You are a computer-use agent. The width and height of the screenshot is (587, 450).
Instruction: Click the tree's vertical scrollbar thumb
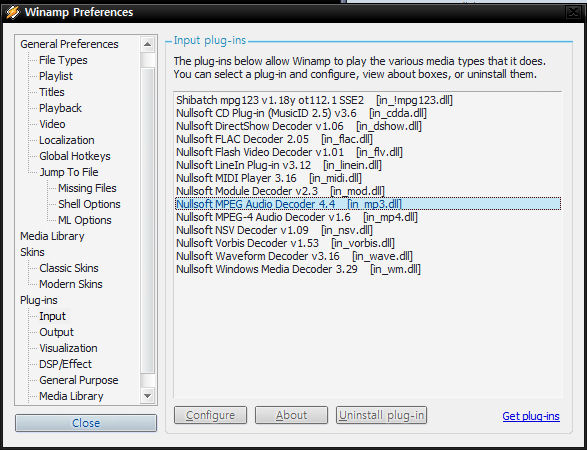[147, 221]
